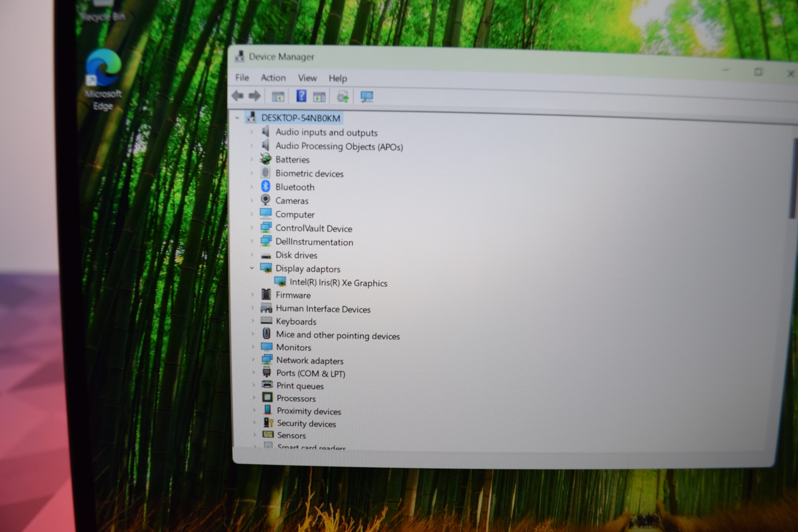Click the Computer monitor icon
Viewport: 798px width, 532px height.
click(x=266, y=213)
